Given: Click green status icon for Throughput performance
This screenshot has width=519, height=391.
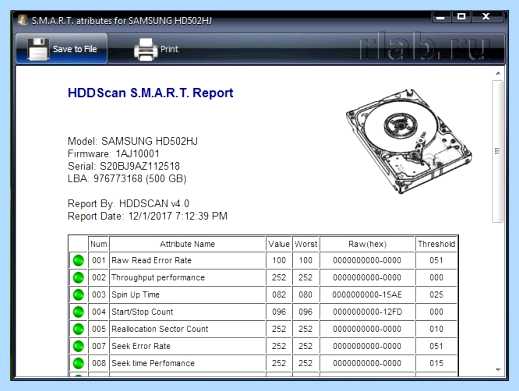Looking at the screenshot, I should click(x=78, y=277).
